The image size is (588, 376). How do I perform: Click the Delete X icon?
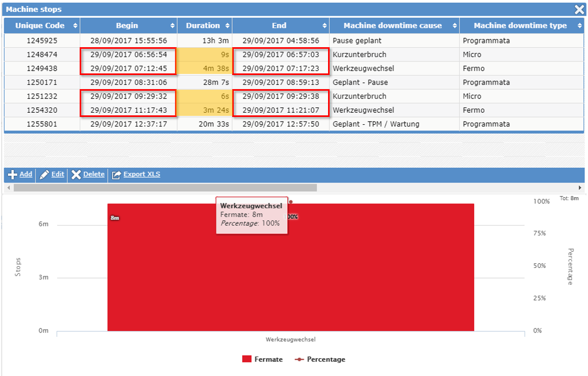pyautogui.click(x=76, y=175)
